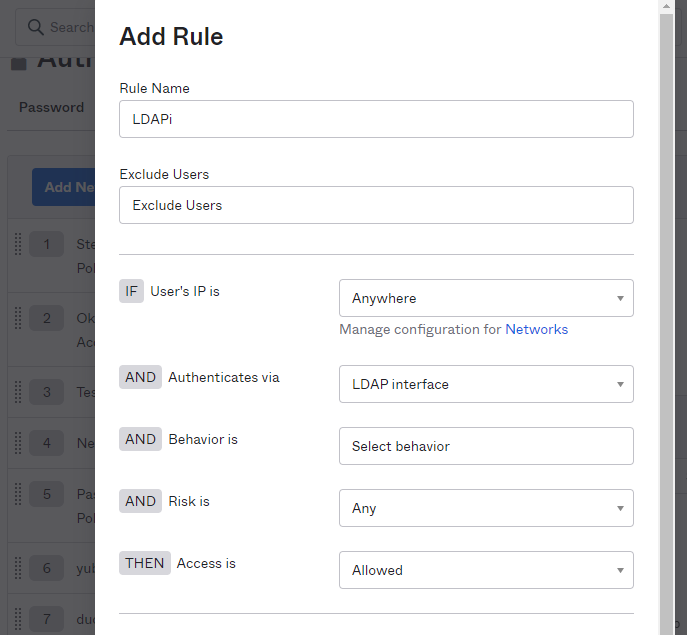The height and width of the screenshot is (635, 687).
Task: Open the User's IP Anywhere dropdown
Action: coord(486,298)
